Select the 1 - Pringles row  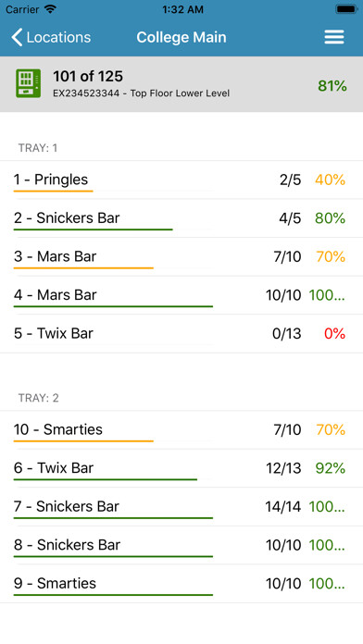(181, 180)
